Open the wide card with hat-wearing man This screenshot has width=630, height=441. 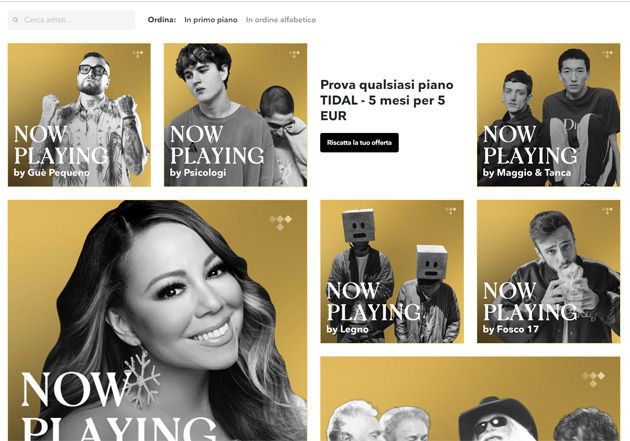[470, 399]
